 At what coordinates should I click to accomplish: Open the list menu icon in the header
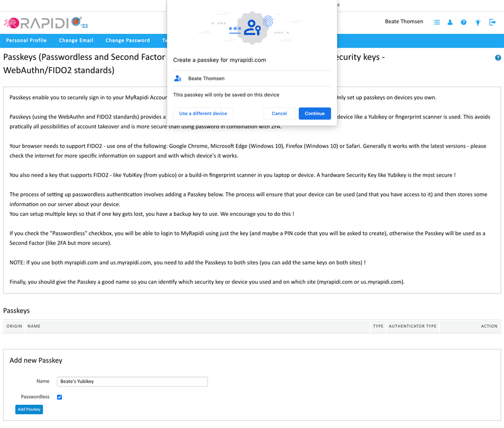tap(436, 22)
